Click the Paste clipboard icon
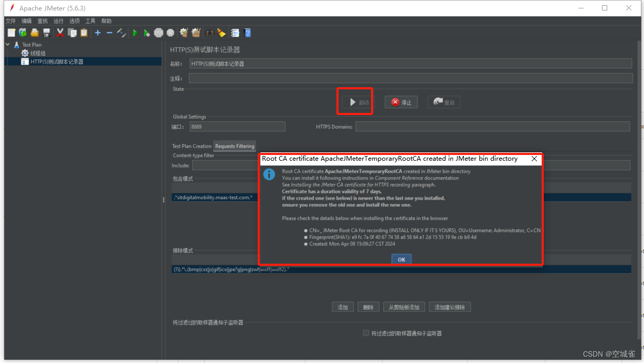Viewport: 644px width, 363px height. pos(83,33)
